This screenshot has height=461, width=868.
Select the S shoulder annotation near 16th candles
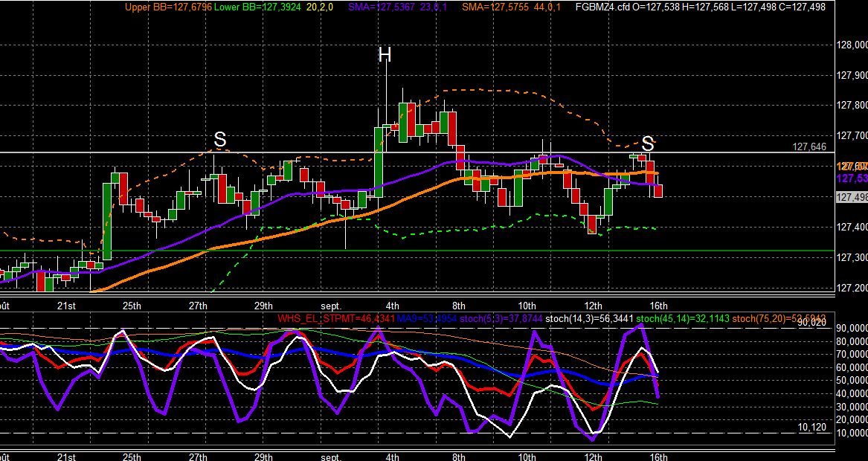click(647, 144)
